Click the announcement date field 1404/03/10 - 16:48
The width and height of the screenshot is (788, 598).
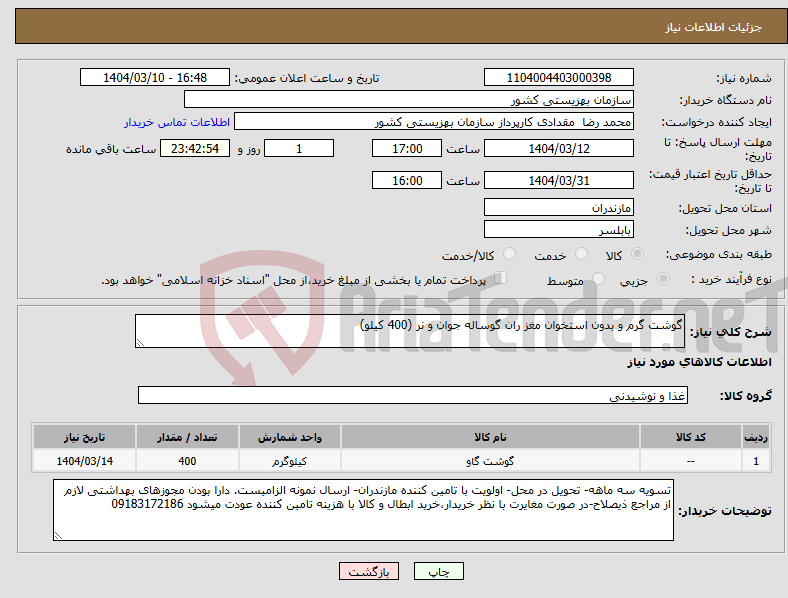(155, 77)
